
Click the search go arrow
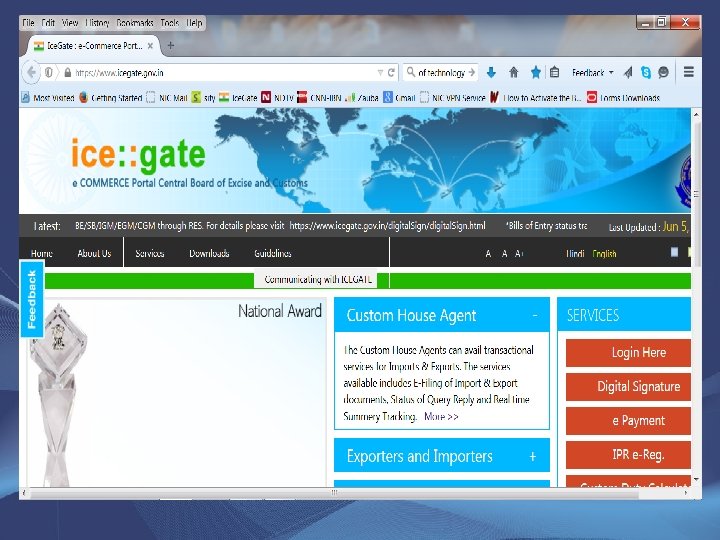pos(472,73)
